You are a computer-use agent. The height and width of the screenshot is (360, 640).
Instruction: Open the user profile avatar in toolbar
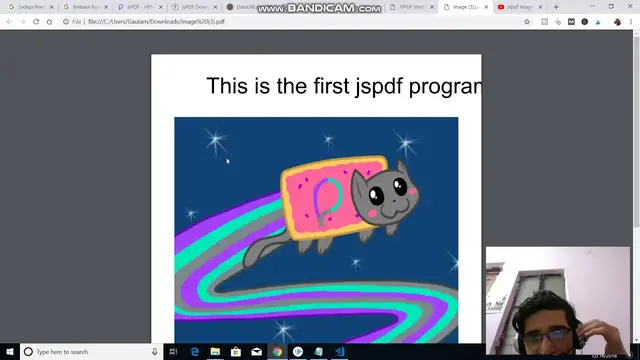[617, 22]
